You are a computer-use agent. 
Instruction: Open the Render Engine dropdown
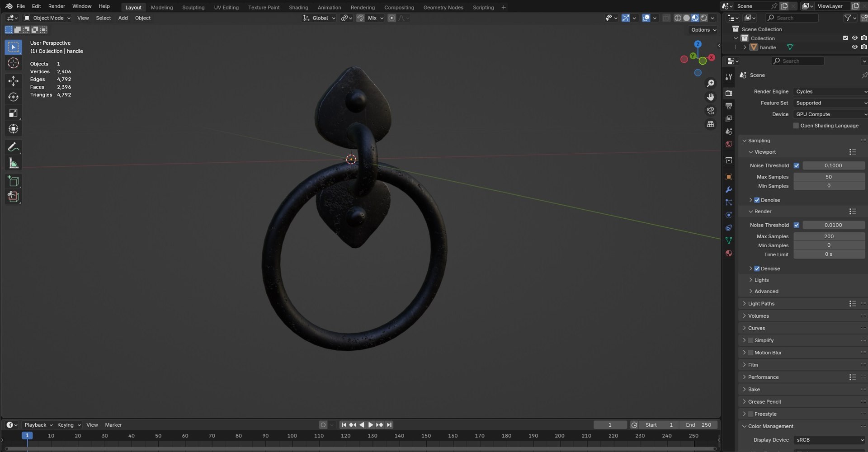click(831, 92)
